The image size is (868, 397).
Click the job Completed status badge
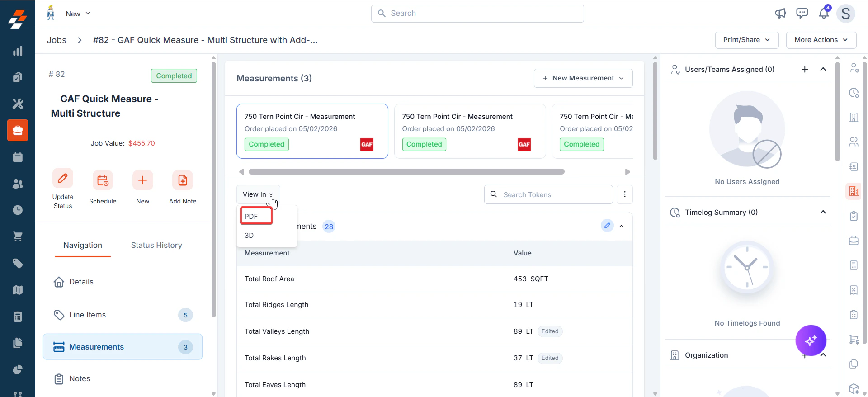point(174,76)
